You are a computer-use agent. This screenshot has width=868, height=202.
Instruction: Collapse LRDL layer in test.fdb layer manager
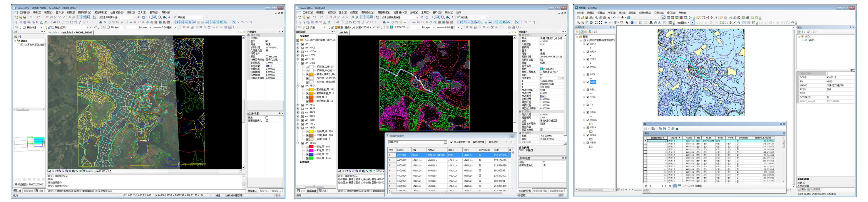tap(298, 63)
